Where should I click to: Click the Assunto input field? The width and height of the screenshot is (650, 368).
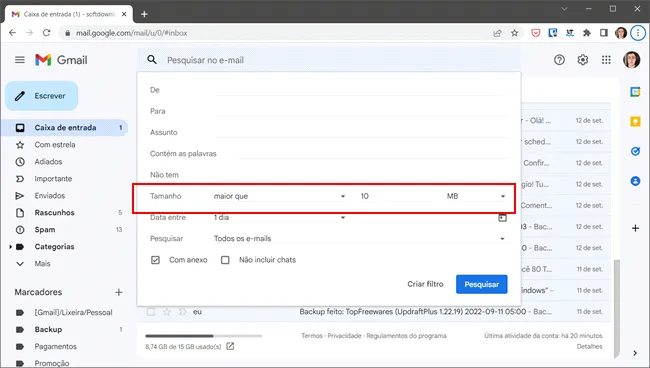pyautogui.click(x=361, y=132)
